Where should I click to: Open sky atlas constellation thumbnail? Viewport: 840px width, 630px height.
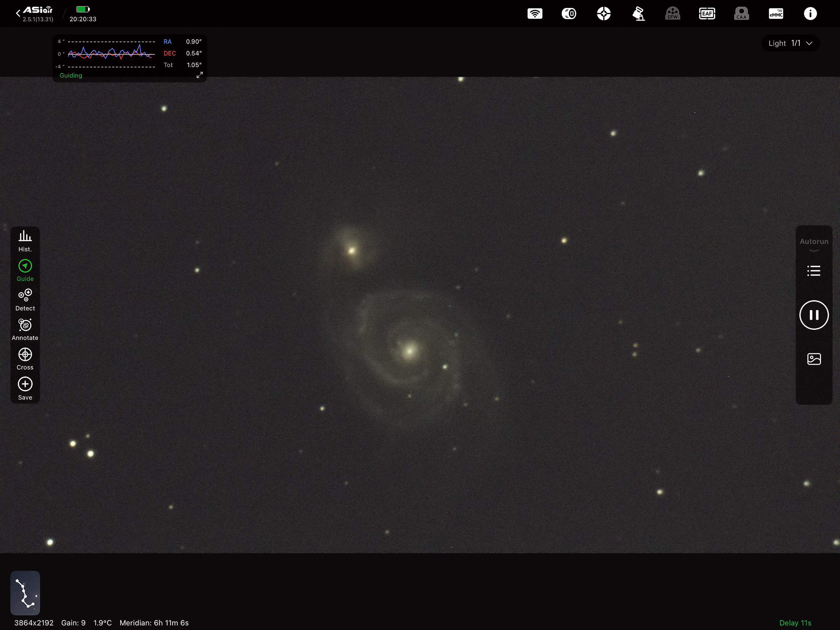pyautogui.click(x=25, y=593)
